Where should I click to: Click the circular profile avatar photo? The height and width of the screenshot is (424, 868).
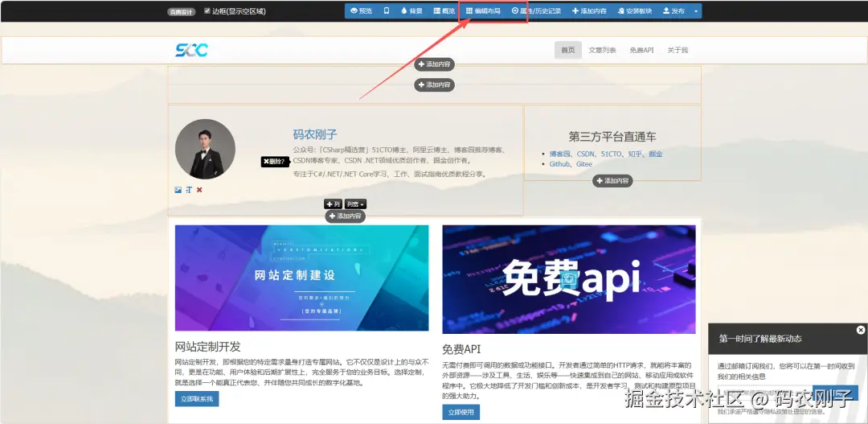click(x=206, y=149)
